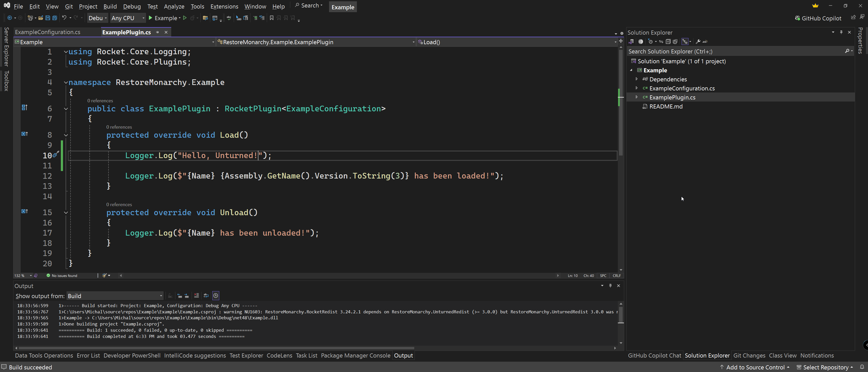Click Collapse All in Solution Explorer
The image size is (868, 372).
(x=668, y=41)
